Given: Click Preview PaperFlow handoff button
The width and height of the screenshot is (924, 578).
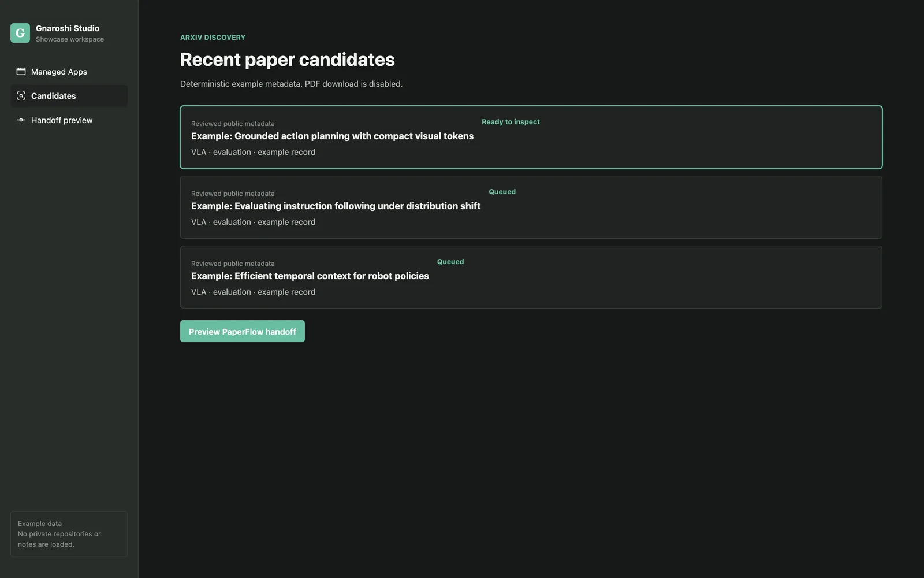Looking at the screenshot, I should pos(243,331).
